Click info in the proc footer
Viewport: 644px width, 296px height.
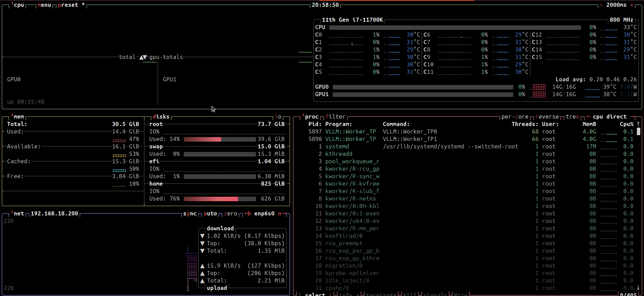[346, 294]
